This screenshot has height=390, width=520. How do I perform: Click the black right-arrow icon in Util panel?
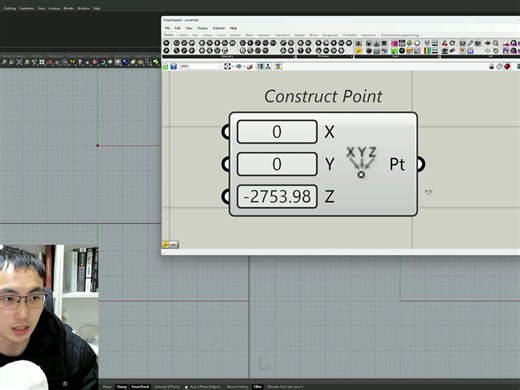(488, 43)
